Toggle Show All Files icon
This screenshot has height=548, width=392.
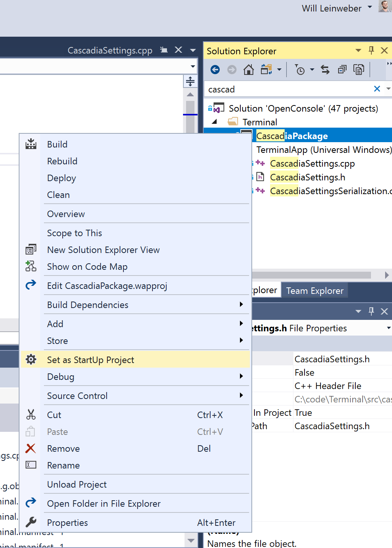click(359, 70)
